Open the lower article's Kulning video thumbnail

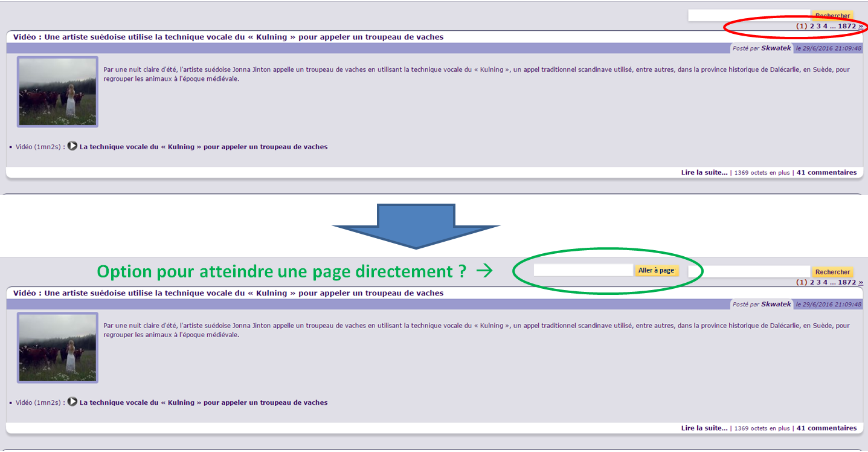pyautogui.click(x=57, y=347)
